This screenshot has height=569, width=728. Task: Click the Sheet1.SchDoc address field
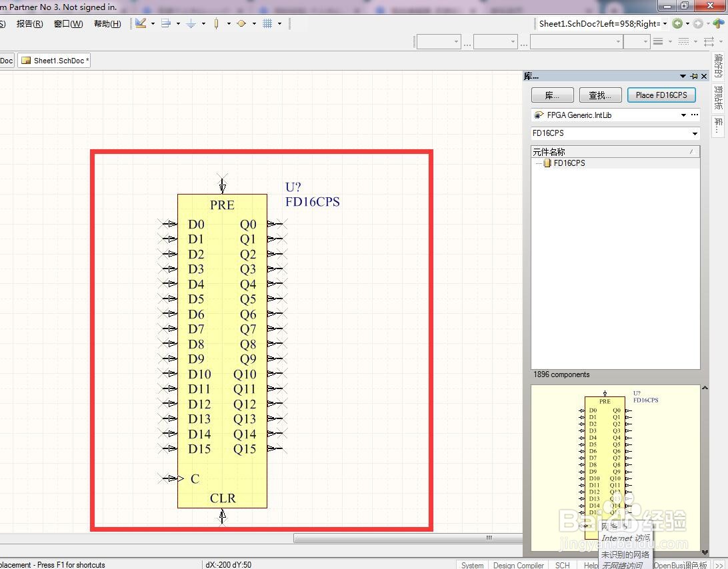(x=599, y=24)
